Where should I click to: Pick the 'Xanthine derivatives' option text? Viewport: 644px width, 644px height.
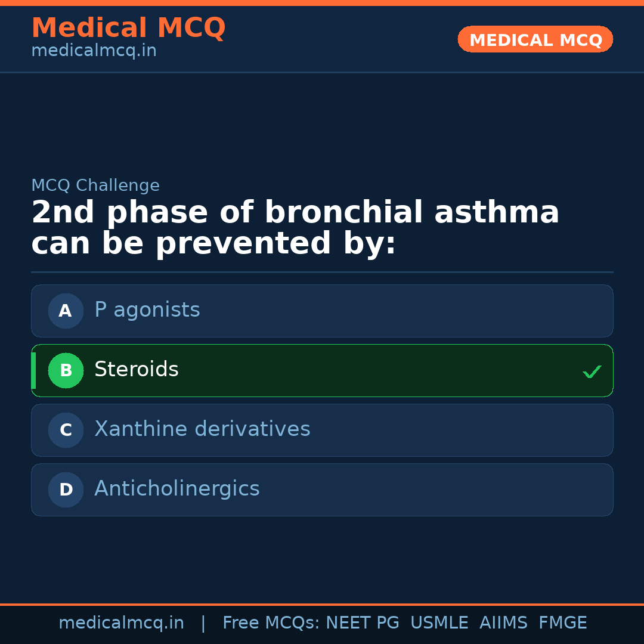[202, 429]
